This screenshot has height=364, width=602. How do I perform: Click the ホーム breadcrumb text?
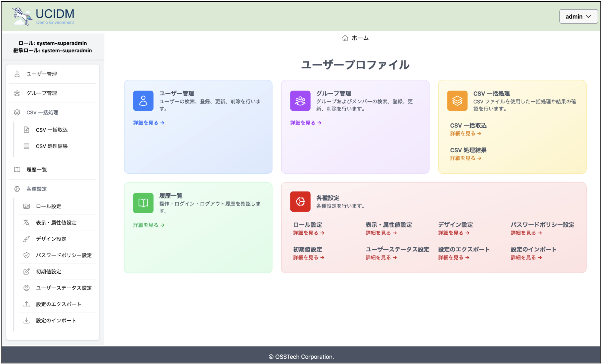coord(360,38)
